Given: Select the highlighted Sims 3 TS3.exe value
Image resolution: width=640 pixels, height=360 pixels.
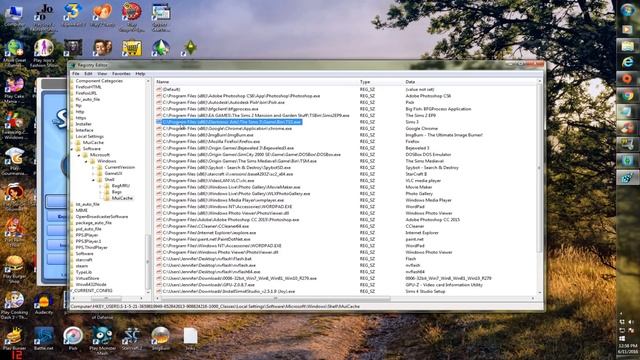Looking at the screenshot, I should 232,122.
